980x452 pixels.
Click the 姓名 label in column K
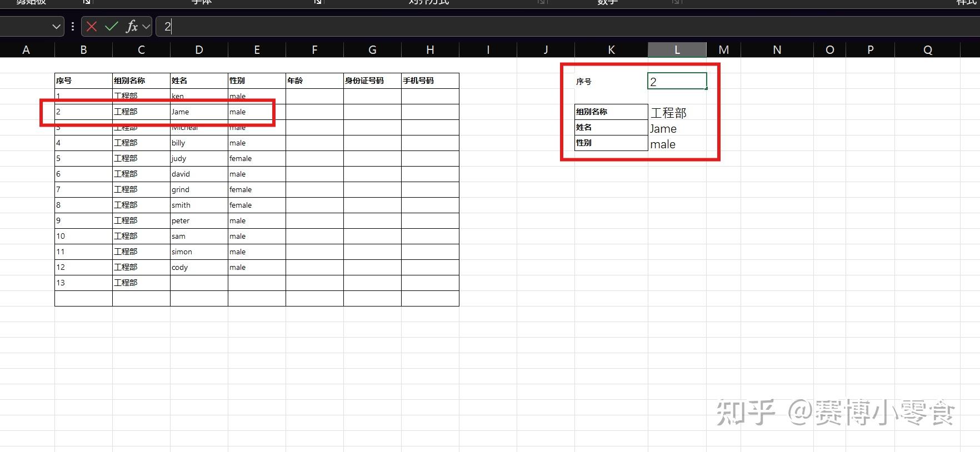tap(611, 127)
